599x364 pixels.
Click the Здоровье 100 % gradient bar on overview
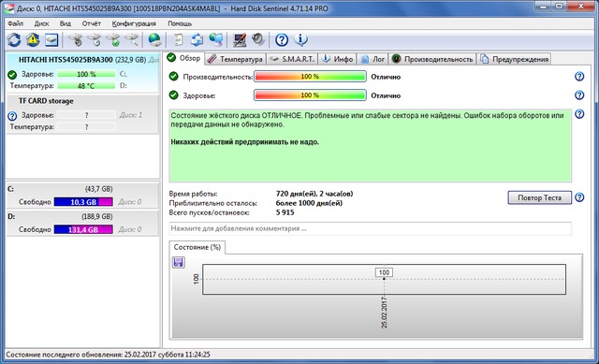click(x=310, y=95)
